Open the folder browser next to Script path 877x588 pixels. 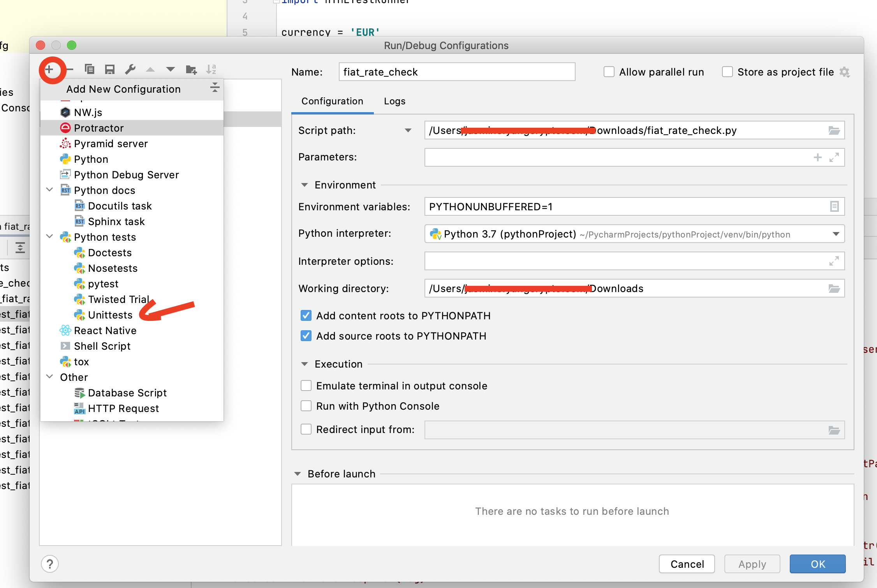pos(834,130)
